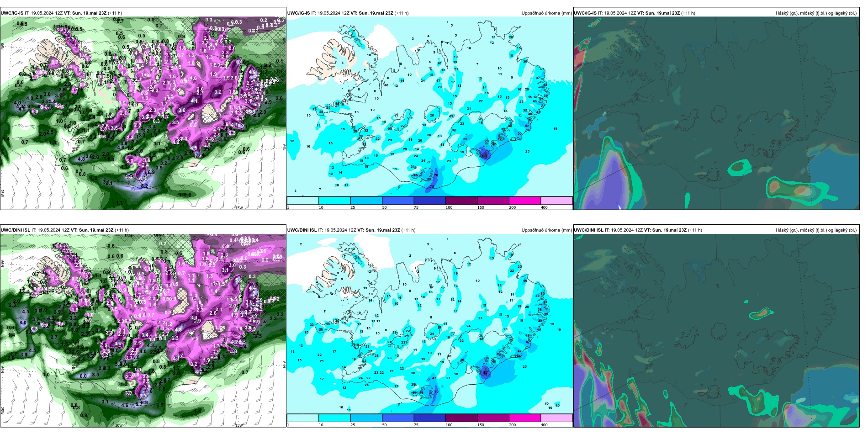Select the cyan 10–25 swatch in DINI ISL legend
868x434 pixels.
click(x=334, y=418)
